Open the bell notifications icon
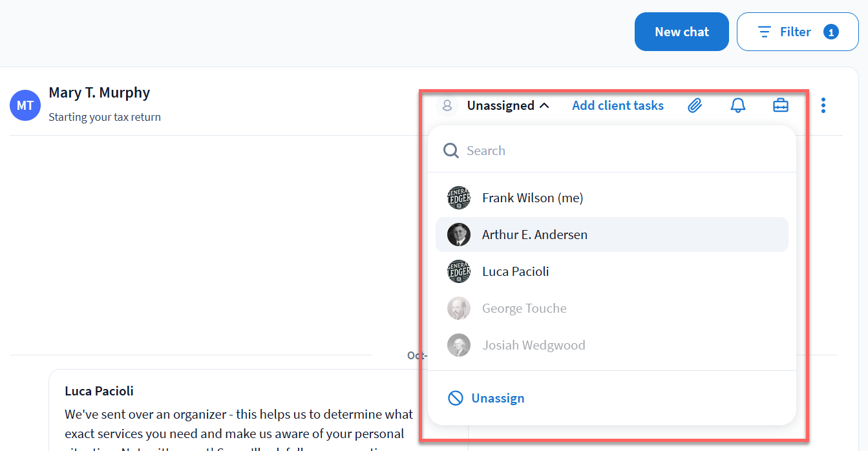The width and height of the screenshot is (868, 451). 737,105
